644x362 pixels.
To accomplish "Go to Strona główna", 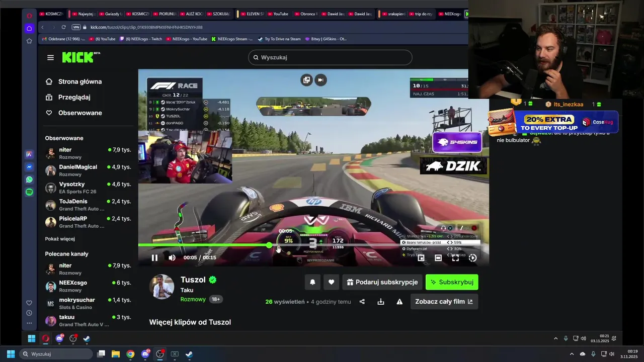I will click(x=74, y=81).
